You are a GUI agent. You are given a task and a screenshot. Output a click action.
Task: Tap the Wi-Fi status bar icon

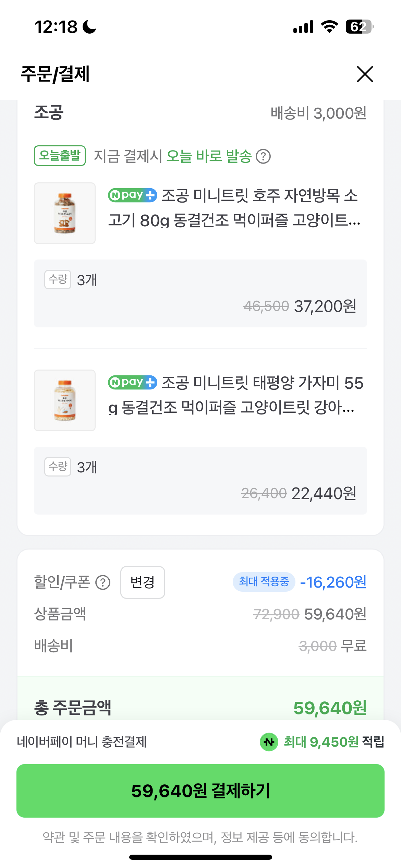click(x=329, y=27)
